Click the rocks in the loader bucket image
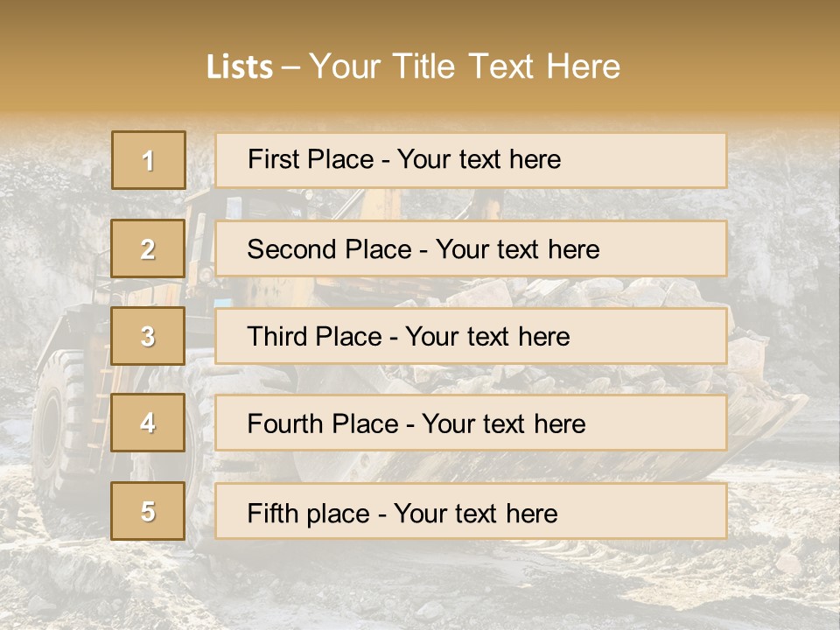Image resolution: width=840 pixels, height=630 pixels. pos(589,294)
